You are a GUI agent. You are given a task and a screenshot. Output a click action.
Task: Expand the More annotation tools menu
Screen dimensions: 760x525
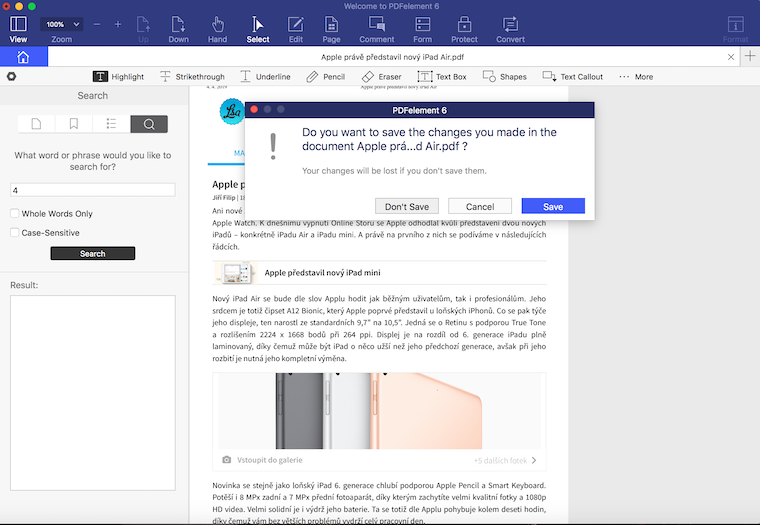[x=635, y=76]
